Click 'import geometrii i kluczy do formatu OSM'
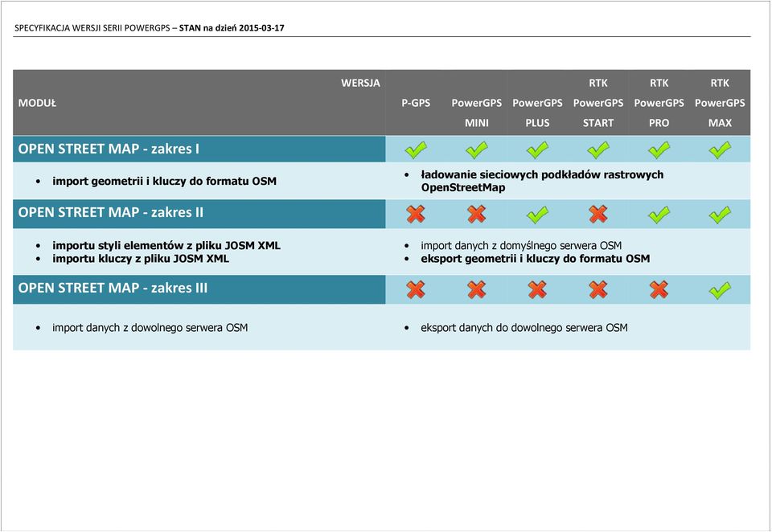The width and height of the screenshot is (772, 532). coord(164,181)
